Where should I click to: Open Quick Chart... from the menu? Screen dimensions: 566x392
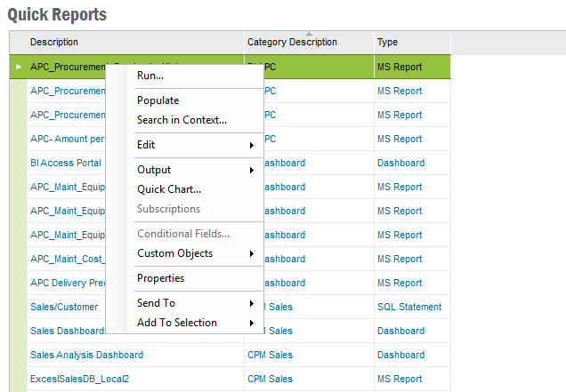coord(168,189)
